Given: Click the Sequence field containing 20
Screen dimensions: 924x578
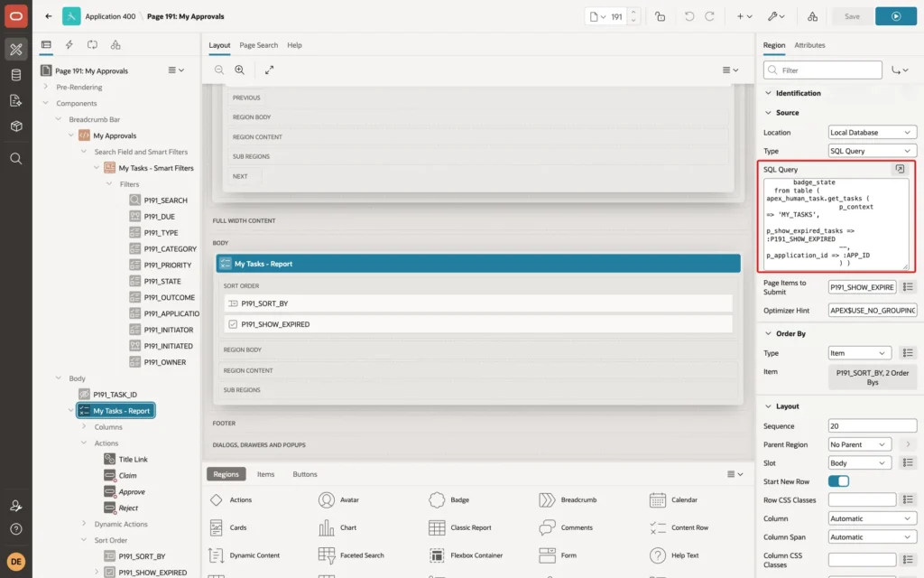Looking at the screenshot, I should (873, 426).
